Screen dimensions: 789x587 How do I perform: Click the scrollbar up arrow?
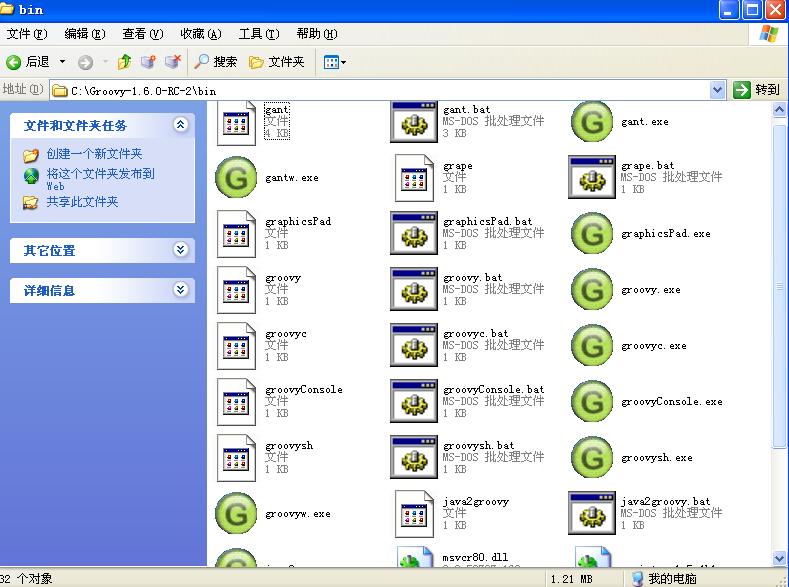click(779, 110)
